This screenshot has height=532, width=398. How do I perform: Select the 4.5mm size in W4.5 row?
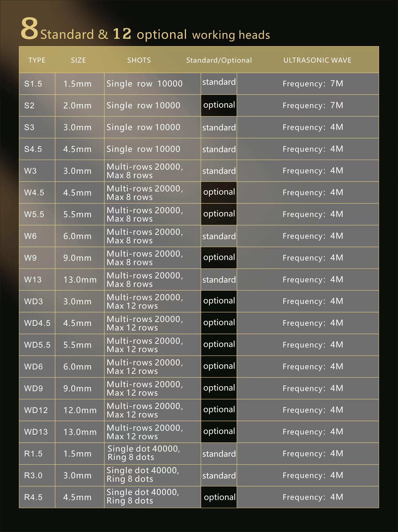(77, 193)
